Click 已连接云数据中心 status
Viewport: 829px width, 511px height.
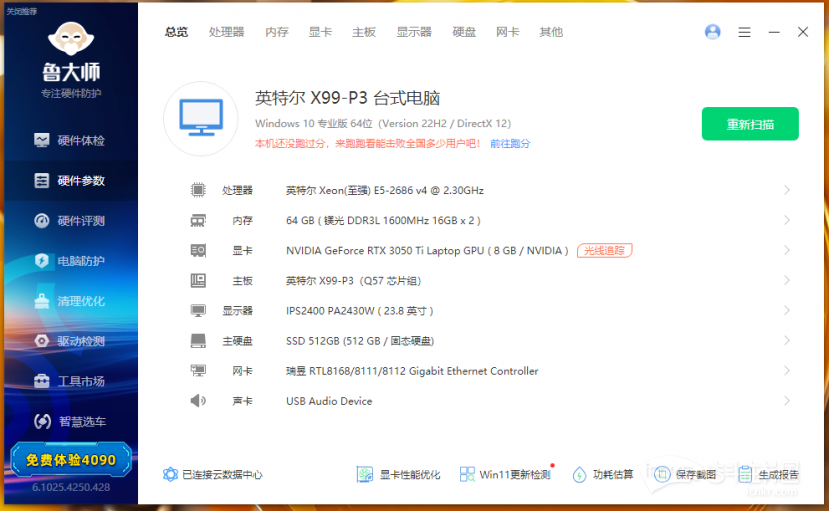tap(213, 475)
